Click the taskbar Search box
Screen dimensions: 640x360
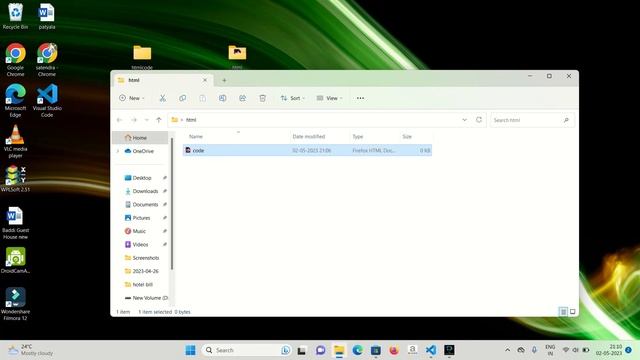(246, 350)
